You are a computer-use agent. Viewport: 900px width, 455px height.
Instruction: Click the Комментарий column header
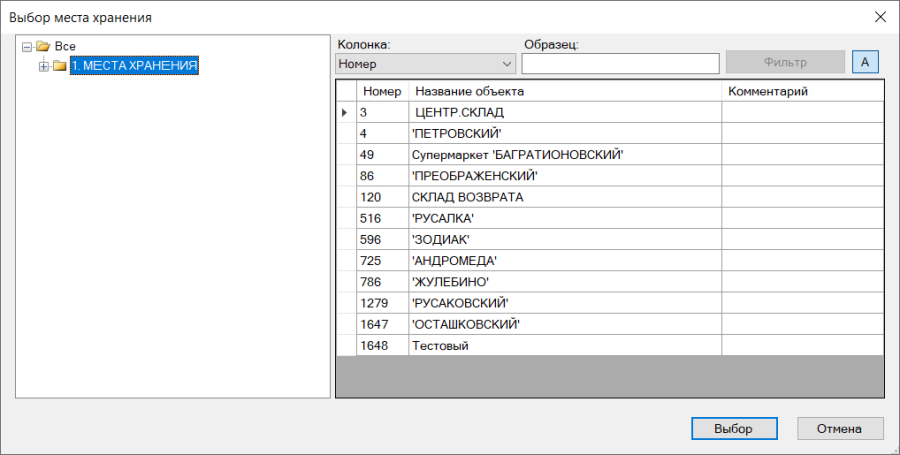click(x=802, y=91)
